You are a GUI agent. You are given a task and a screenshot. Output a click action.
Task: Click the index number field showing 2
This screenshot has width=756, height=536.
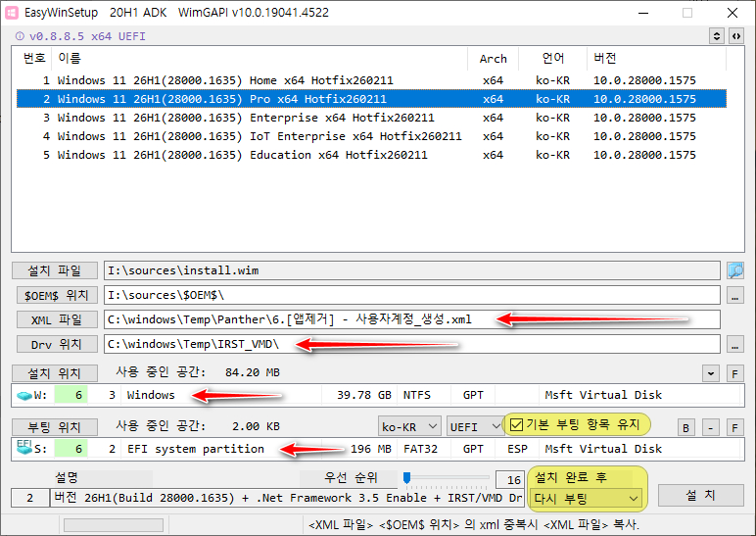tap(30, 498)
